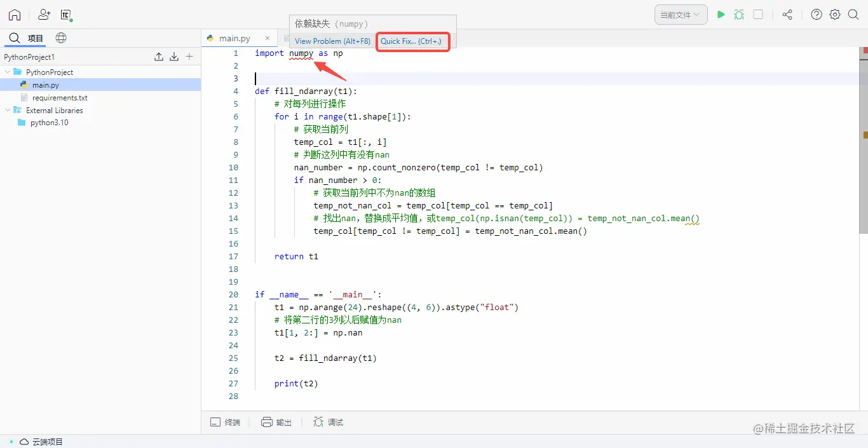Open the 终端 terminal panel
868x448 pixels.
(226, 422)
